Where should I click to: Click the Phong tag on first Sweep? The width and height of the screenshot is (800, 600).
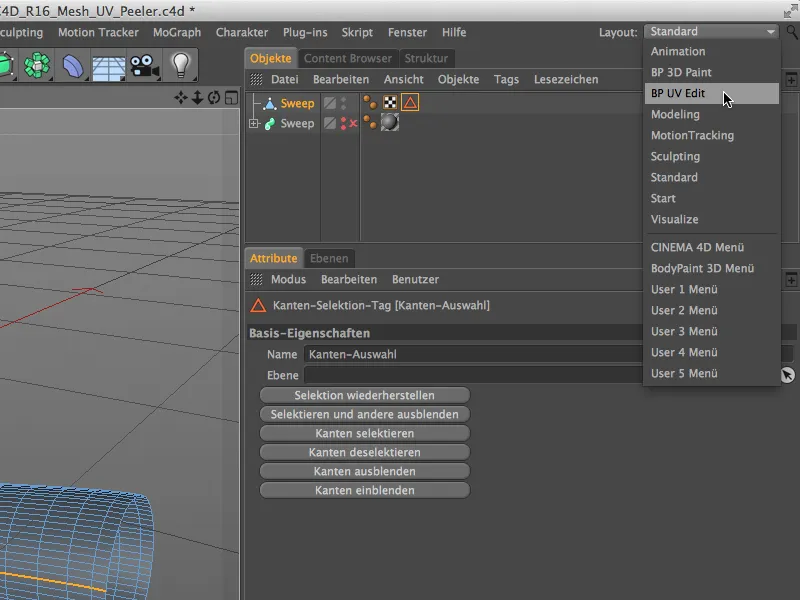click(x=370, y=103)
